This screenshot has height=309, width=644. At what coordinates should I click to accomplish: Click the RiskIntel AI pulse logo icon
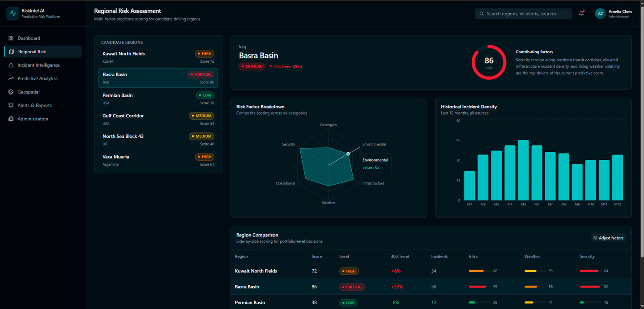13,13
